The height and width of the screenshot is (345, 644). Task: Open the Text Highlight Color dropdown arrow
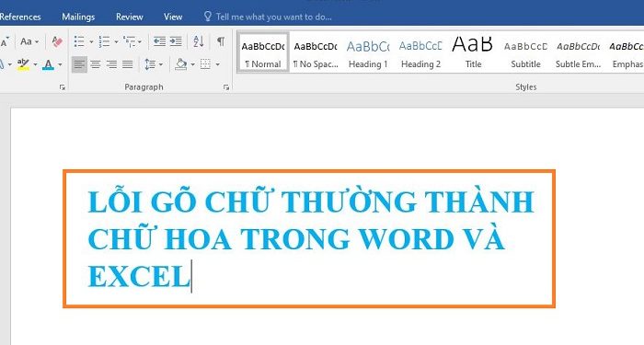point(35,64)
